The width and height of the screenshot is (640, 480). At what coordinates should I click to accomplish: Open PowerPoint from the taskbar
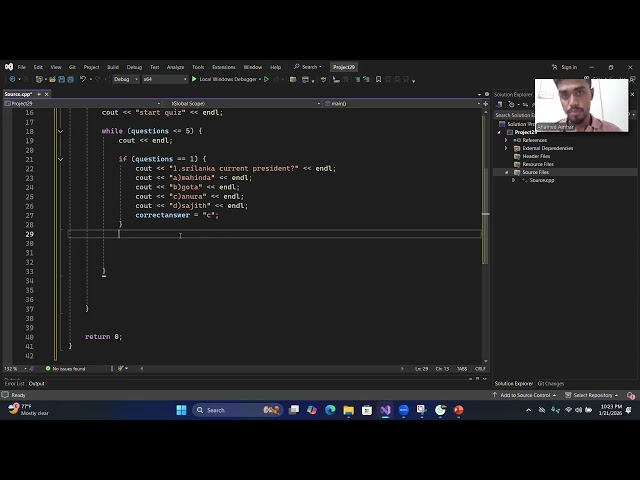pos(458,410)
